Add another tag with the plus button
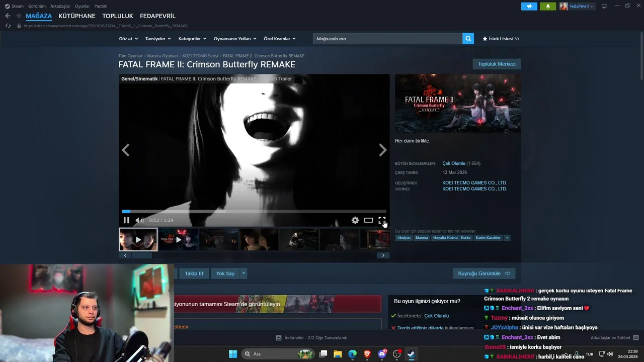The width and height of the screenshot is (644, 362). 507,238
